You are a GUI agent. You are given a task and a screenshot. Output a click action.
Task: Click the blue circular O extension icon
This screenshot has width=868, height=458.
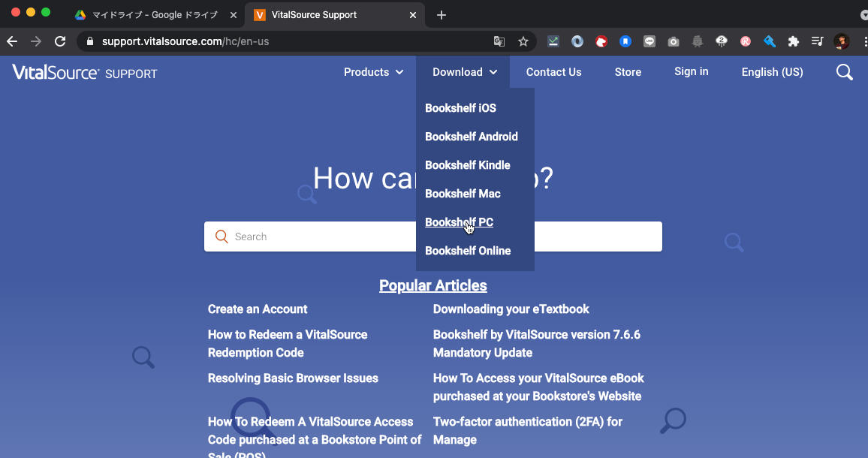577,41
